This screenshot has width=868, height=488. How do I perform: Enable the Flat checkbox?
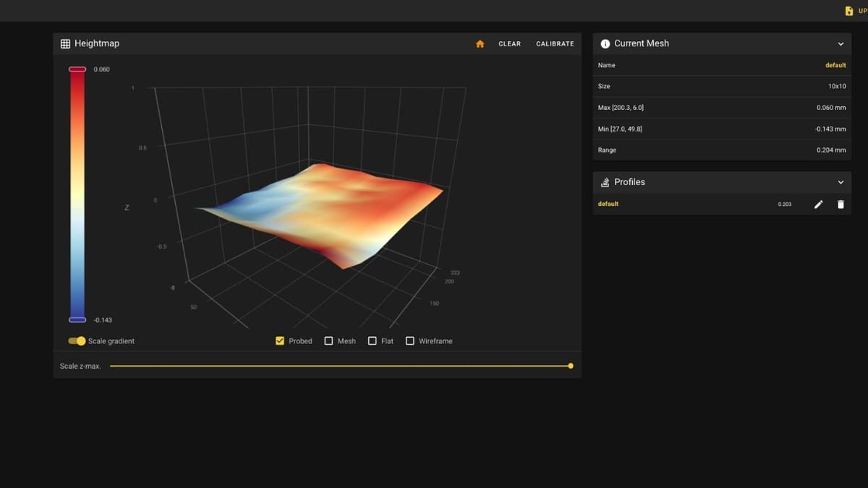[373, 341]
